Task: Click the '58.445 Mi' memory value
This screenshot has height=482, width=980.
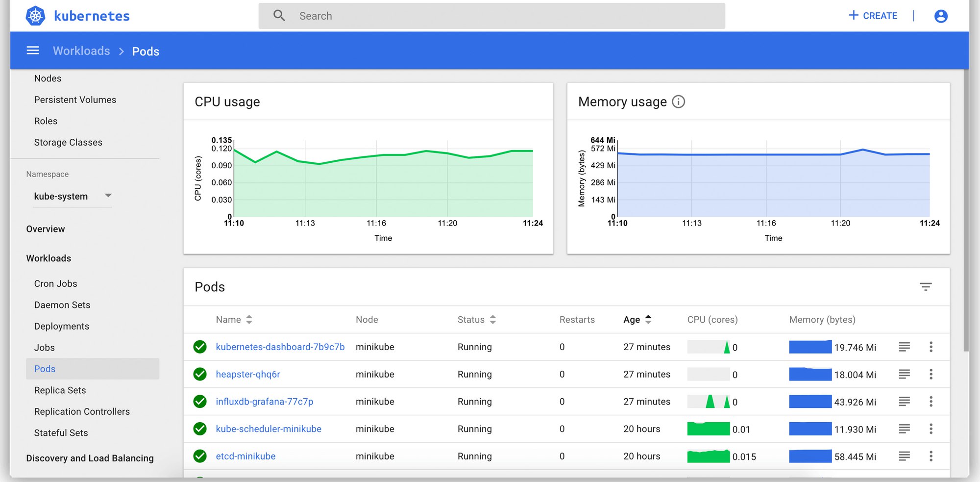Action: click(x=855, y=457)
